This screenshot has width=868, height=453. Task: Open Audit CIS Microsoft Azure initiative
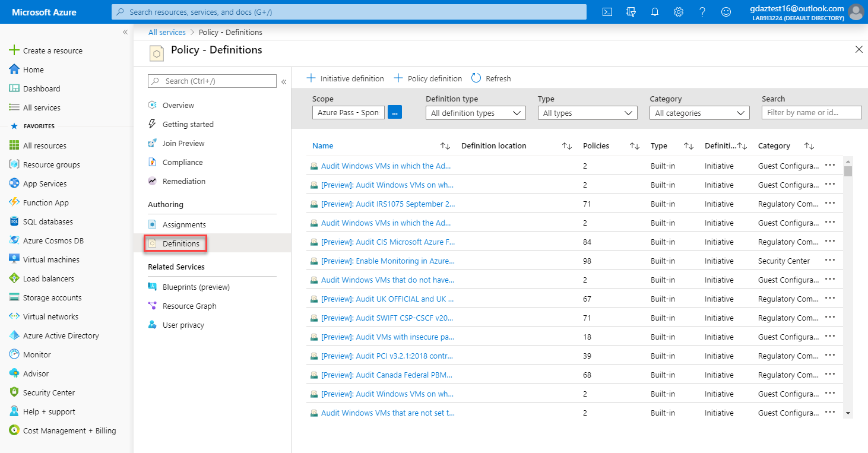(x=388, y=242)
